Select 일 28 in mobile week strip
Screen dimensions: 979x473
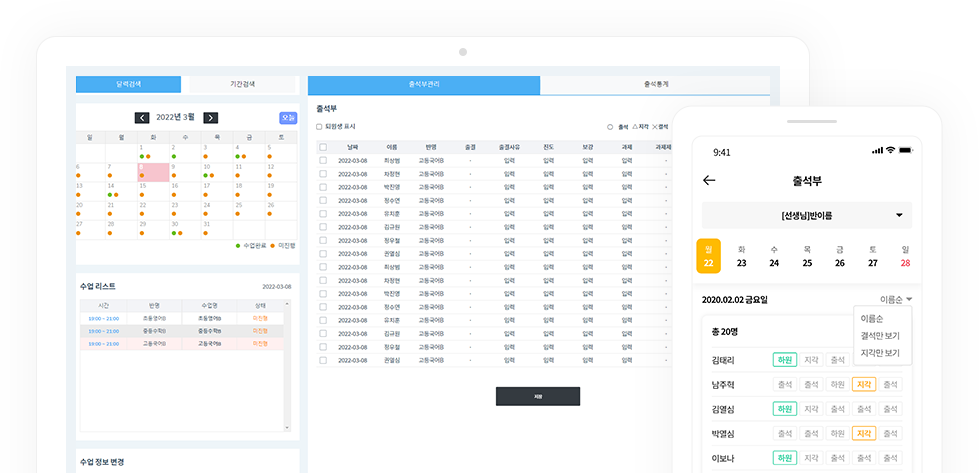[905, 256]
